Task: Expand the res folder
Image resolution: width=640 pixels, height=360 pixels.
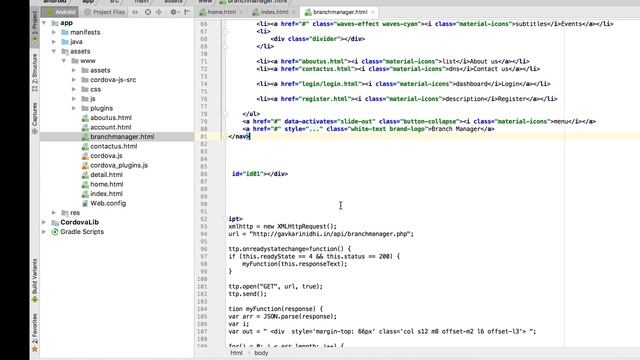Action: [x=54, y=213]
